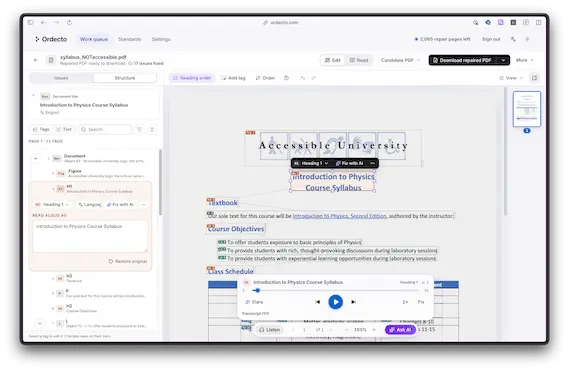This screenshot has width=569, height=371.
Task: Click the PDF file icon beside syllabus name
Action: (51, 60)
